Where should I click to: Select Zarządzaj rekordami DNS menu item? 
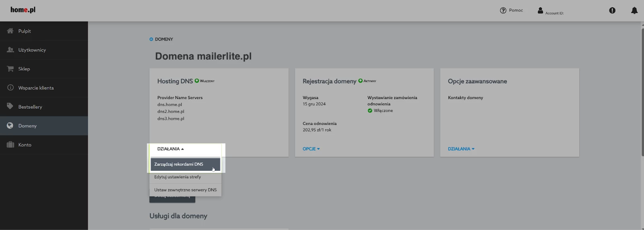[179, 164]
